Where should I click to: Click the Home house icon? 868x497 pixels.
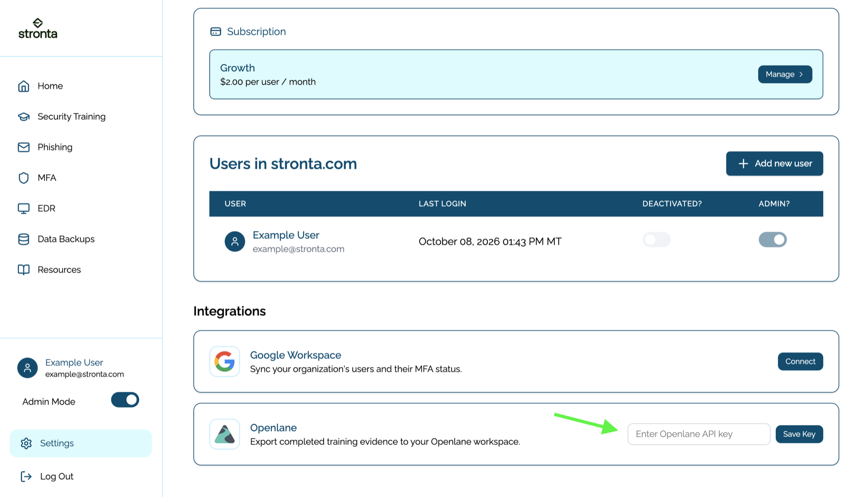[x=24, y=86]
